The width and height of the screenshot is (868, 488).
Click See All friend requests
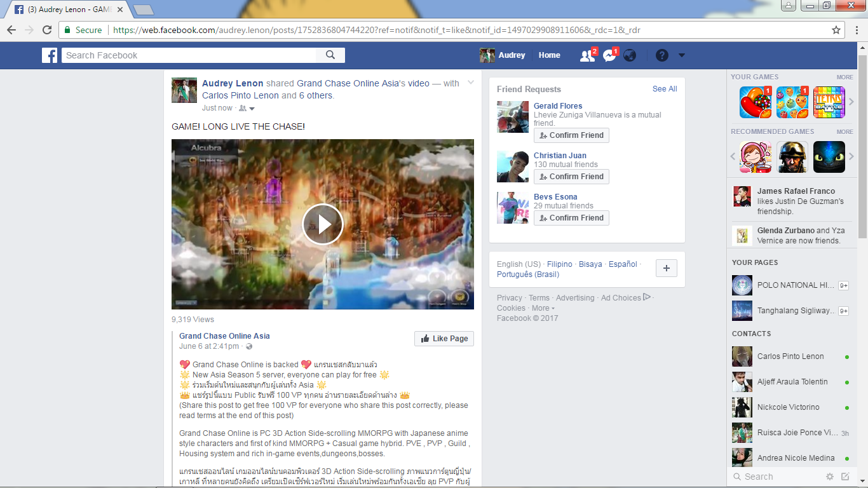665,89
